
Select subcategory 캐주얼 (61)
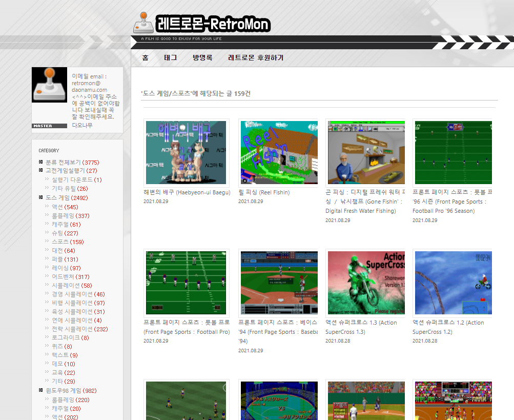click(66, 225)
